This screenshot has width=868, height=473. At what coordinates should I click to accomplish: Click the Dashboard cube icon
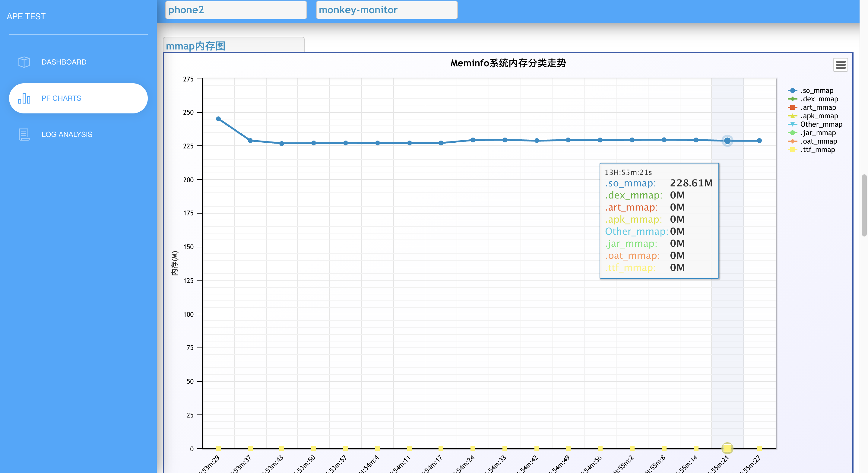point(24,62)
